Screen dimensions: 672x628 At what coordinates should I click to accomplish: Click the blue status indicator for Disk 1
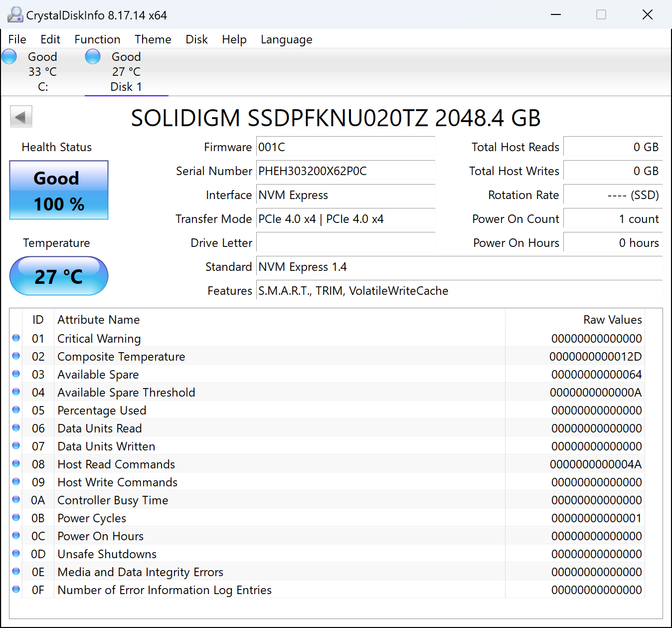[x=93, y=56]
